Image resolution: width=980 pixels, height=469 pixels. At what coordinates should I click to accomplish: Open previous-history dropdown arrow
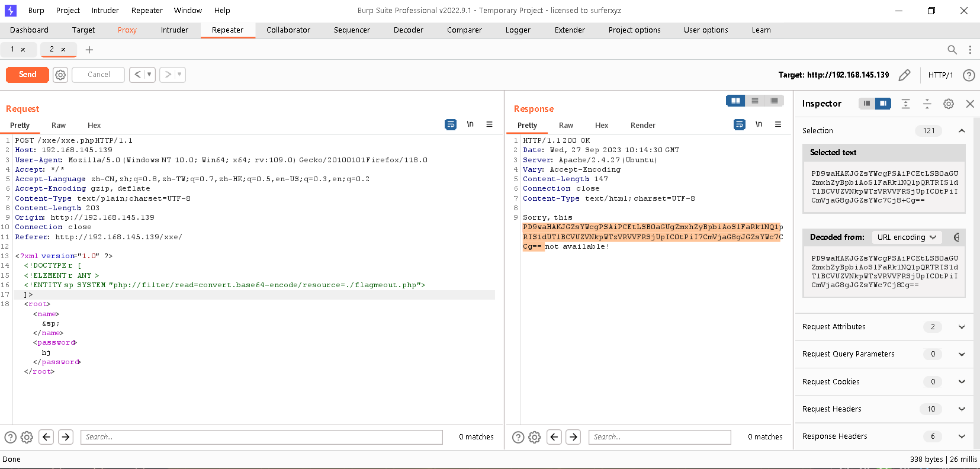click(x=150, y=75)
